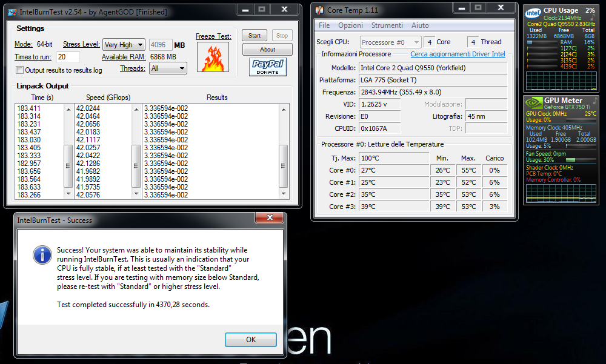
Task: Click the Piattaforma value LGA 775
Action: click(433, 80)
